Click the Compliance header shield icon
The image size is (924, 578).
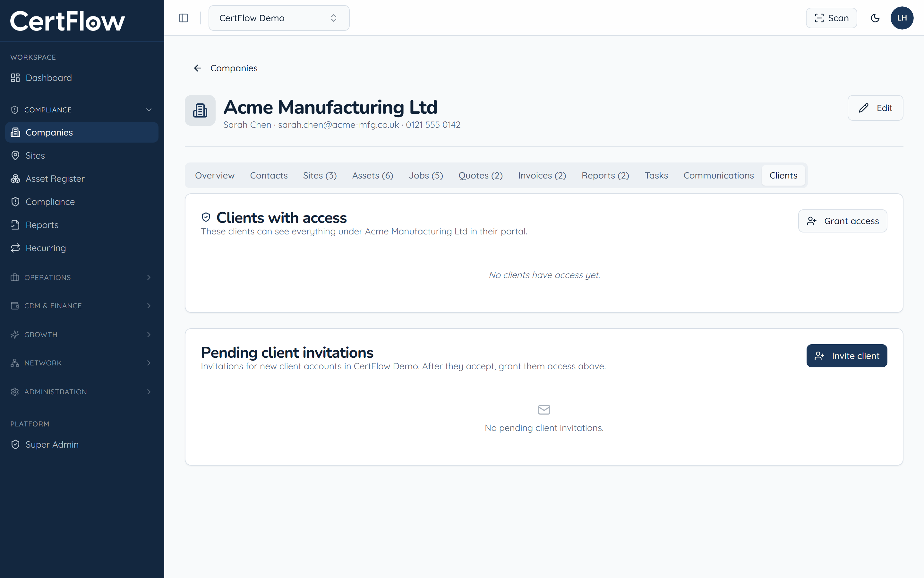(15, 110)
